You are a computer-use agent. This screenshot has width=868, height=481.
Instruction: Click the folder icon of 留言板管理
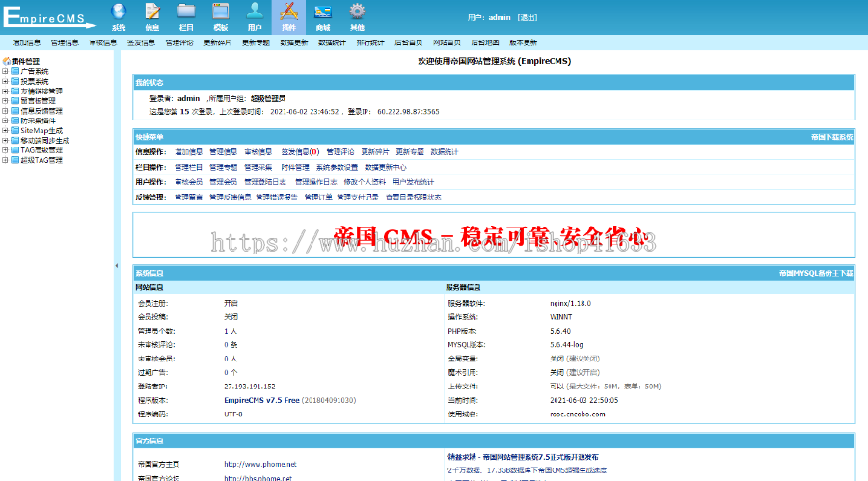[15, 101]
